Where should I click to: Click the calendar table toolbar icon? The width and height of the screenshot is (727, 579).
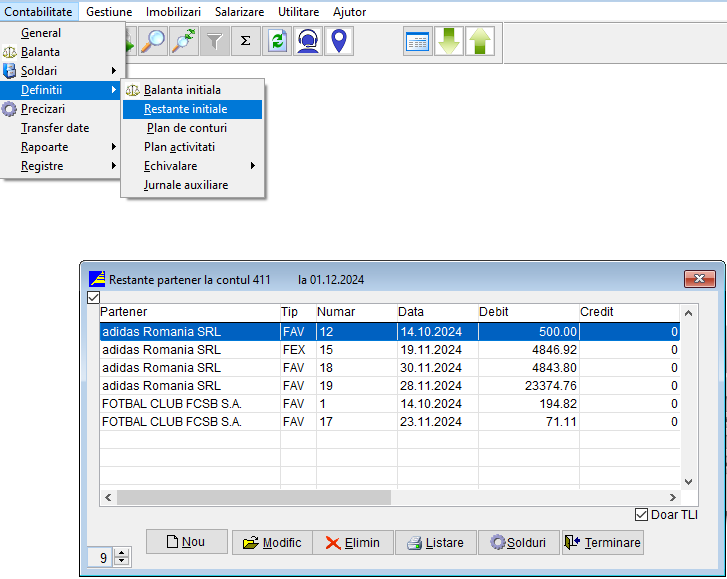tap(417, 41)
